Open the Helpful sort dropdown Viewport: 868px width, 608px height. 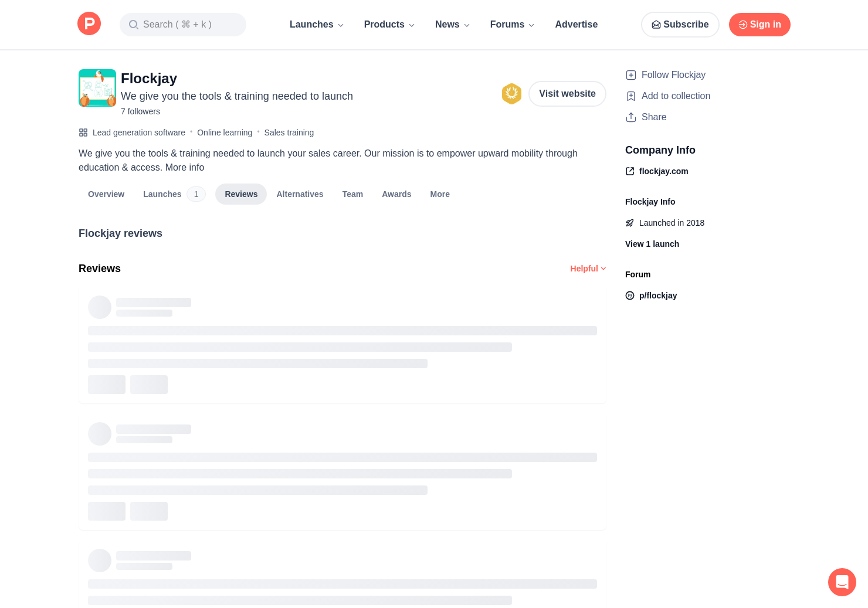click(588, 269)
